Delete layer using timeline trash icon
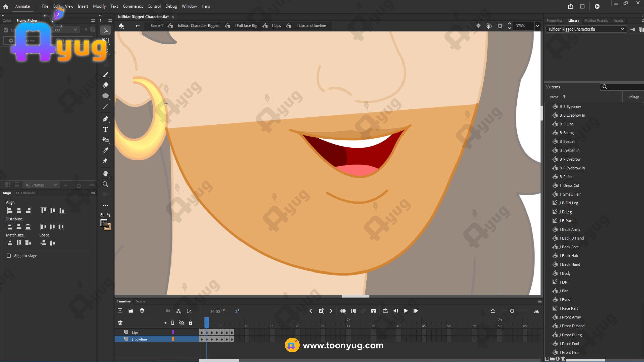This screenshot has height=362, width=644. pyautogui.click(x=142, y=311)
